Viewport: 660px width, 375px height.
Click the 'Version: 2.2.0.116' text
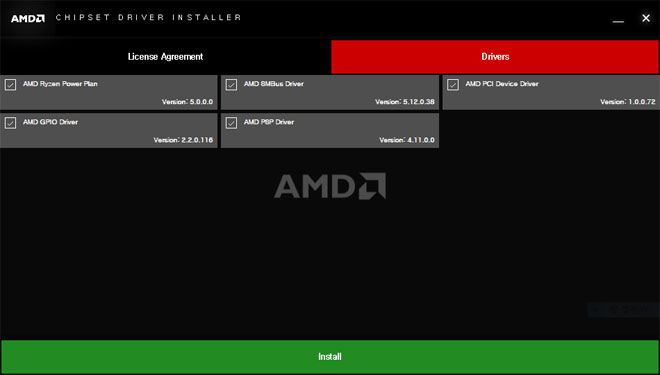click(183, 140)
